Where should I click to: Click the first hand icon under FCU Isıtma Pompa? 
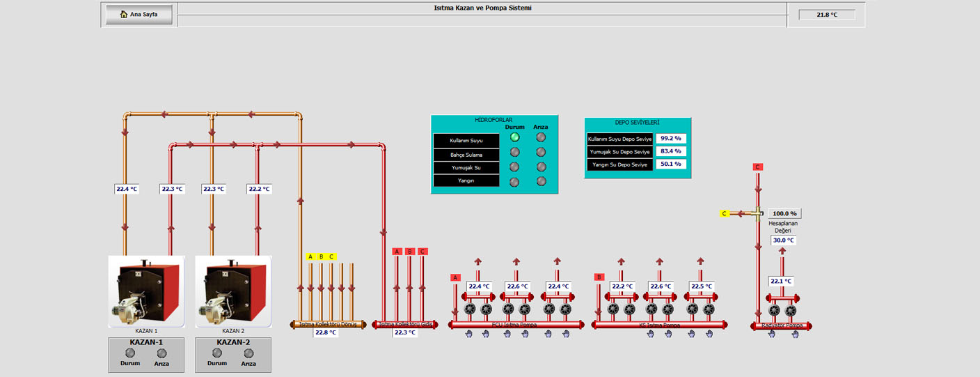pos(469,334)
